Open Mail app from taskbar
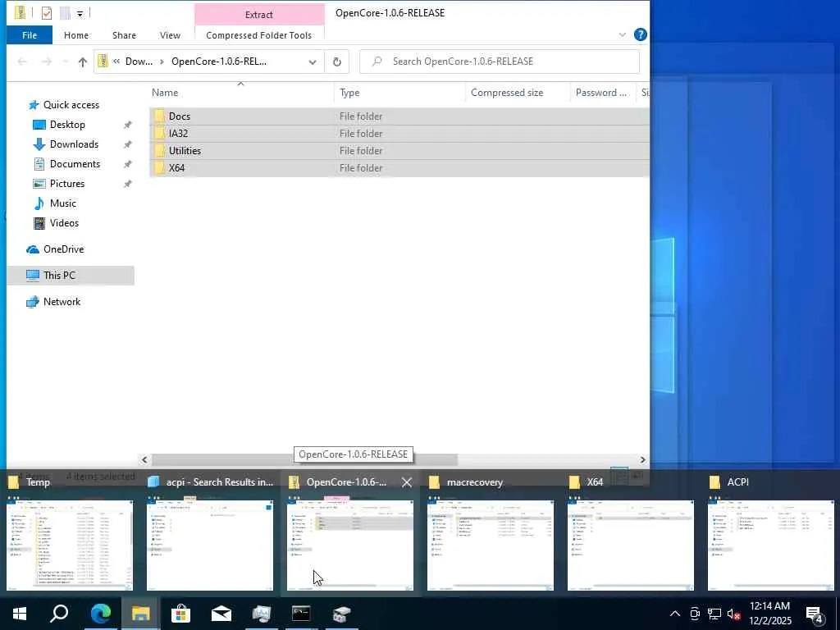 coord(221,614)
